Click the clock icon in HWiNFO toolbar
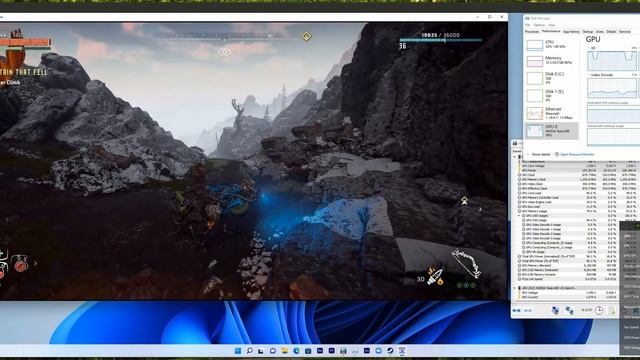 coord(599,310)
